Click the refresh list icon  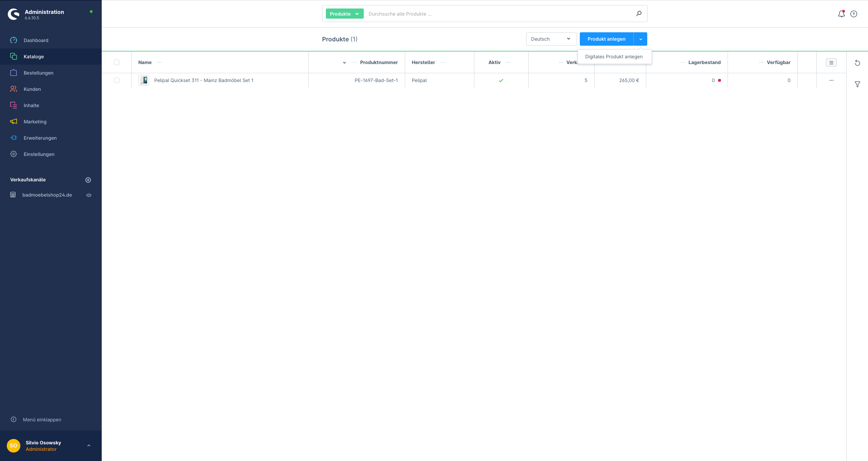coord(857,63)
